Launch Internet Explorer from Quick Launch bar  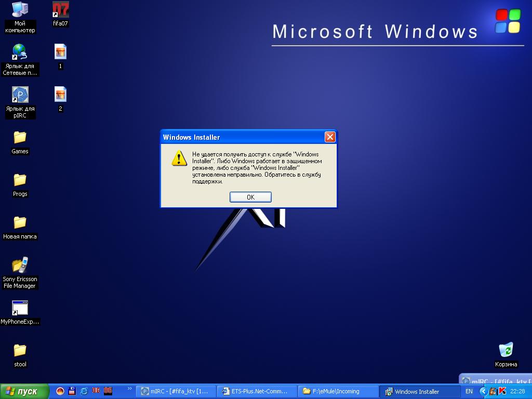point(84,391)
